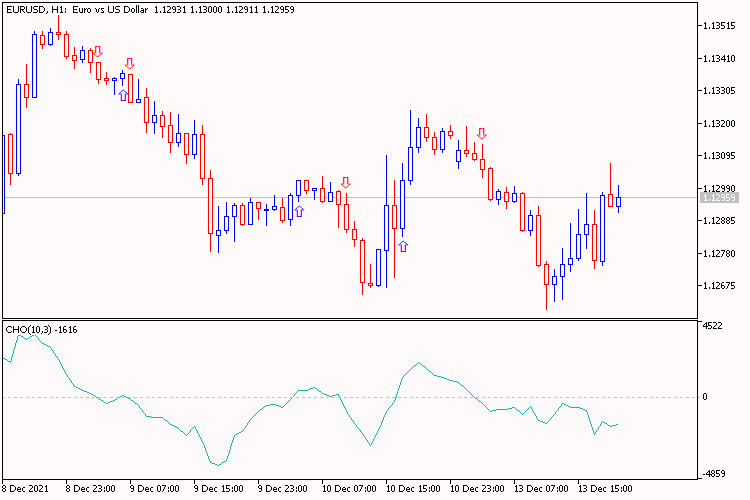
Task: Click the 1.13515 price scale label
Action: [719, 26]
